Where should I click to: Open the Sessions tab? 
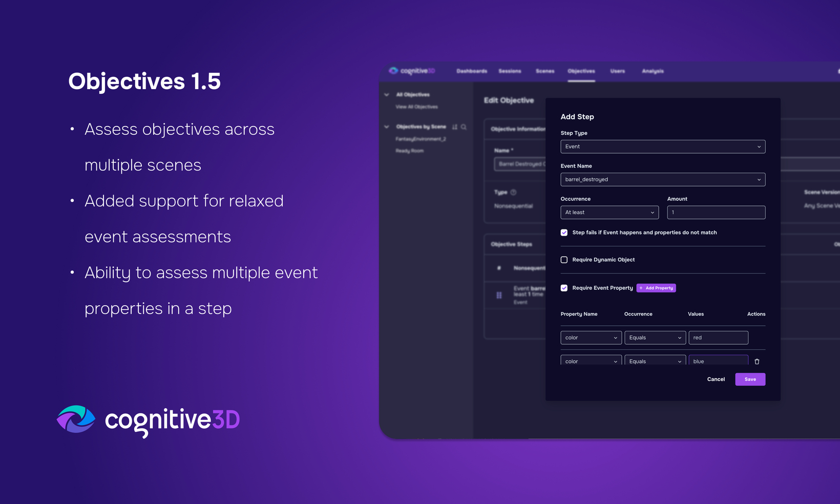pos(510,71)
